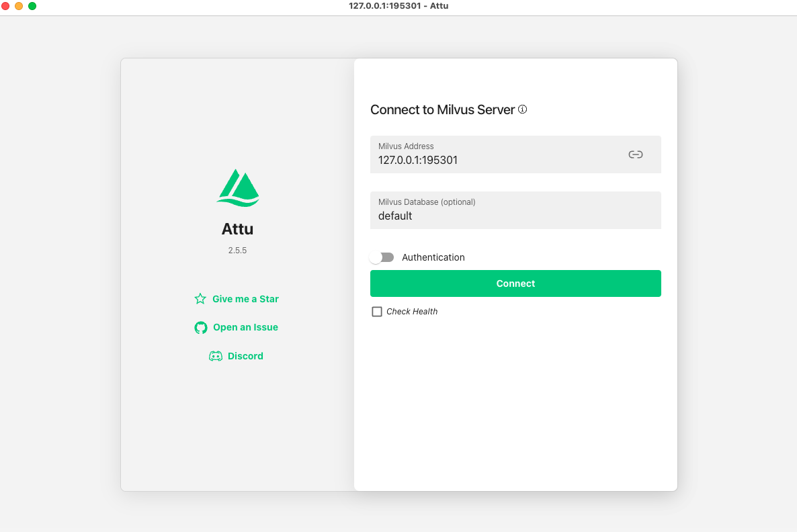Click the GitHub icon next to Open an Issue
Viewport: 797px width, 532px height.
[x=201, y=328]
